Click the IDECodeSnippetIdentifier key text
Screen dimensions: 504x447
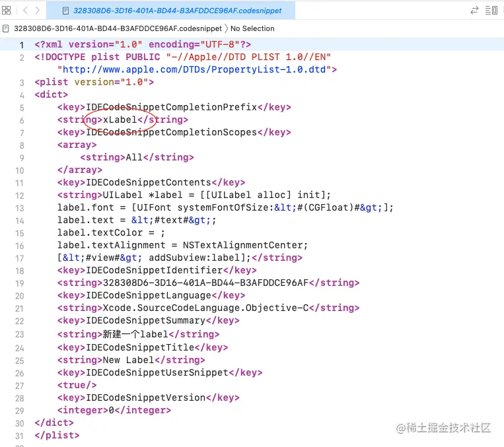[x=155, y=270]
